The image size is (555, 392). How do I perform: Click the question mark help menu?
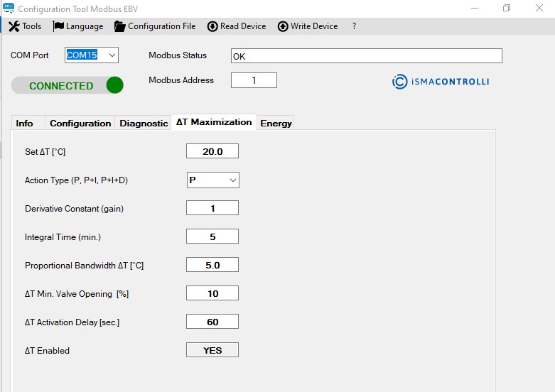coord(354,26)
